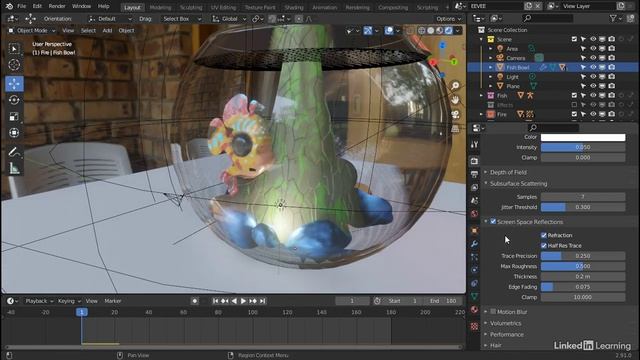
Task: Switch to orthographic grid view icon
Action: tap(455, 129)
